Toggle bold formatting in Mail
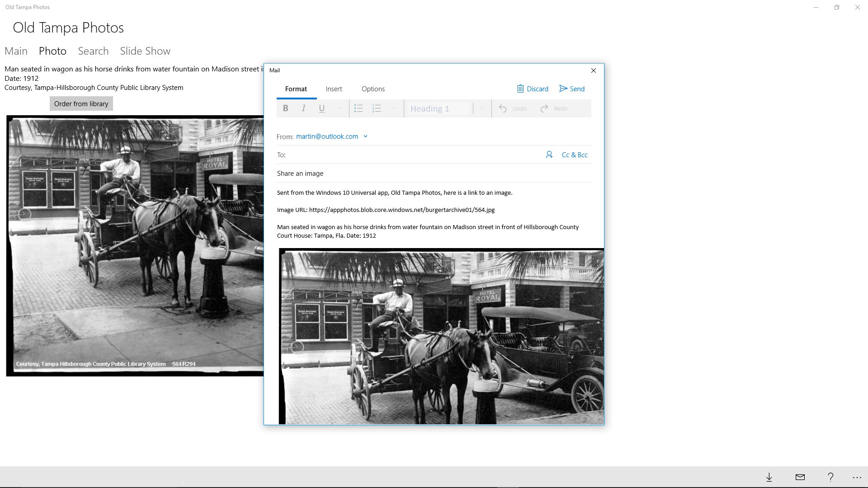 tap(285, 108)
